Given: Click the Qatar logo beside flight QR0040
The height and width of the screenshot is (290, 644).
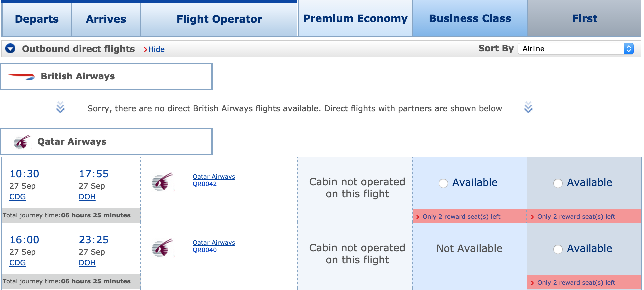Looking at the screenshot, I should tap(162, 248).
